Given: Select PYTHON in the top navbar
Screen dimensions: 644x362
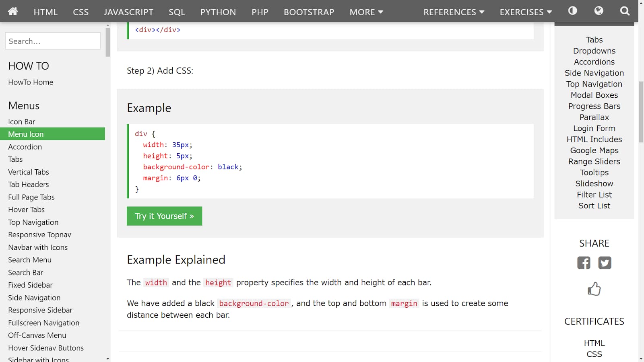Looking at the screenshot, I should tap(218, 12).
